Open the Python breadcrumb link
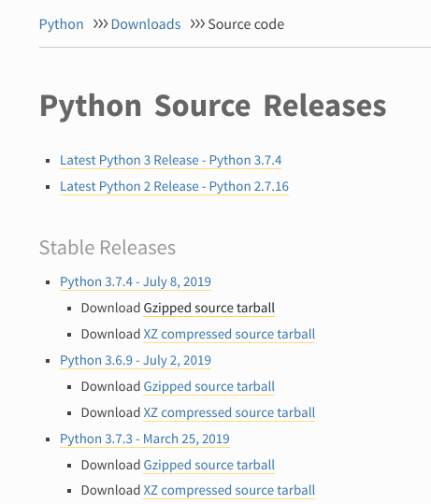Screen dimensions: 431x504 click(x=61, y=24)
